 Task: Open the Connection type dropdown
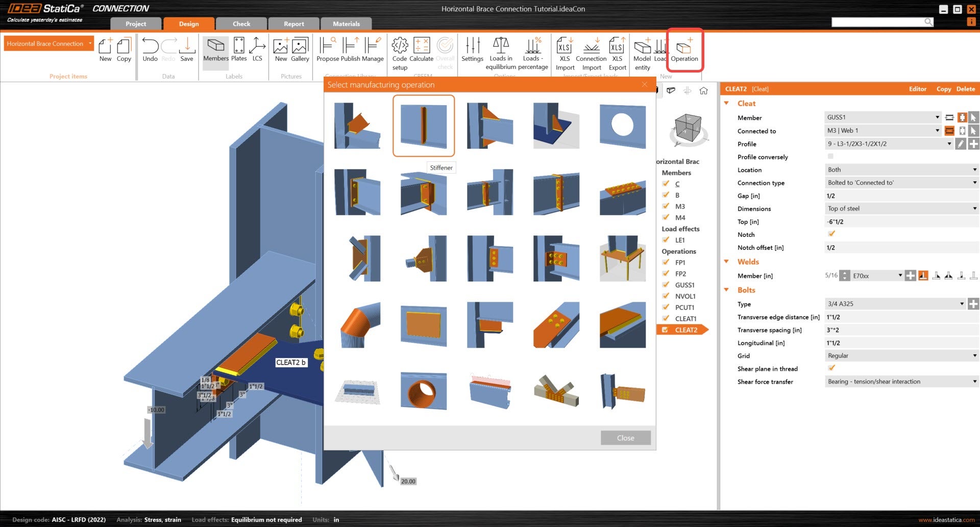(x=901, y=183)
